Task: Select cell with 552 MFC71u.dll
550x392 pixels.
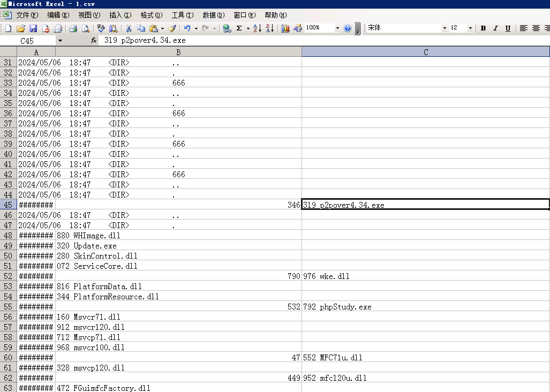Action: click(x=426, y=358)
